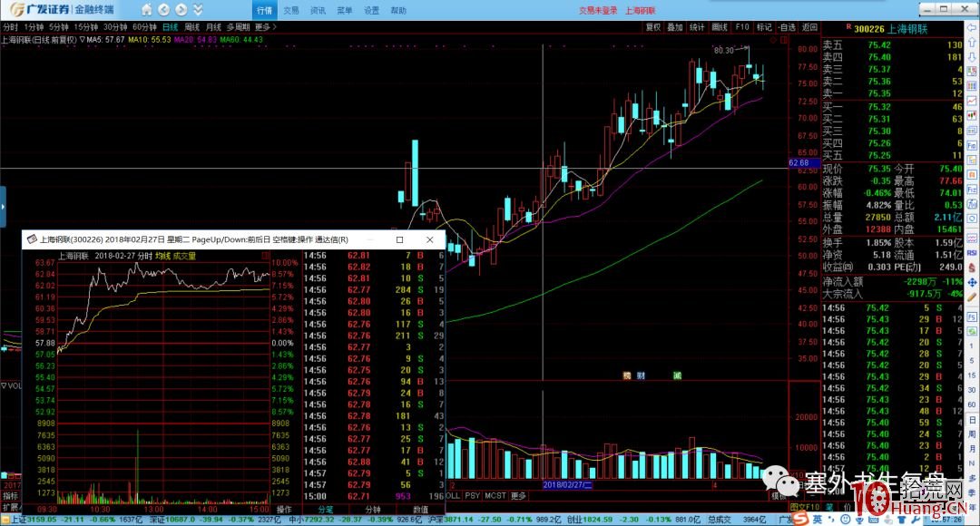The width and height of the screenshot is (980, 526).
Task: Navigate back with the left arrow icon
Action: pyautogui.click(x=163, y=9)
